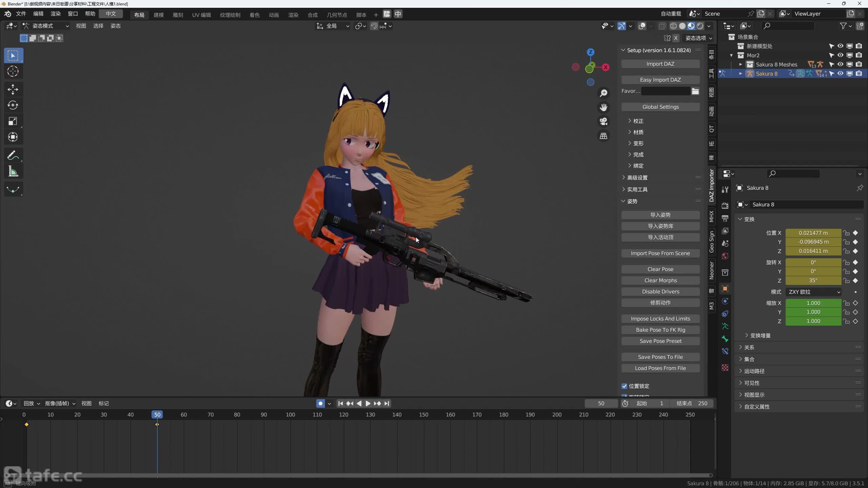Lock the 位置 X value
868x488 pixels.
tap(847, 233)
